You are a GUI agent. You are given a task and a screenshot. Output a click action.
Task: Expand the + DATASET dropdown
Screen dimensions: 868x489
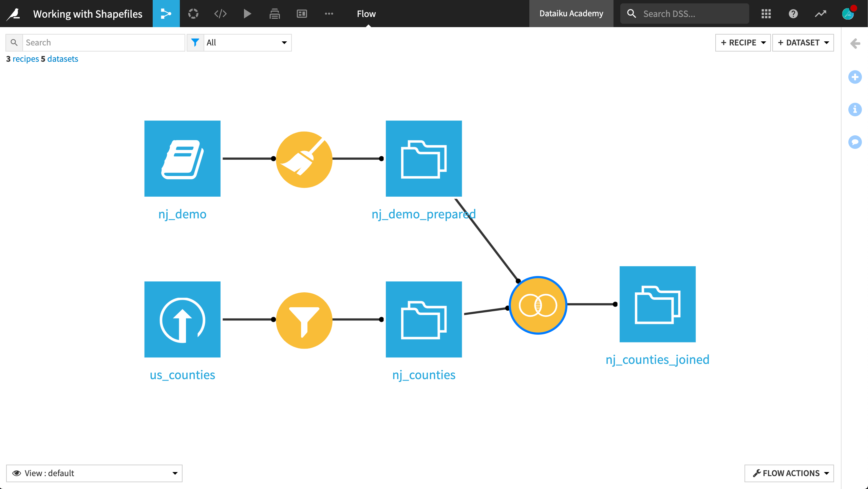803,42
